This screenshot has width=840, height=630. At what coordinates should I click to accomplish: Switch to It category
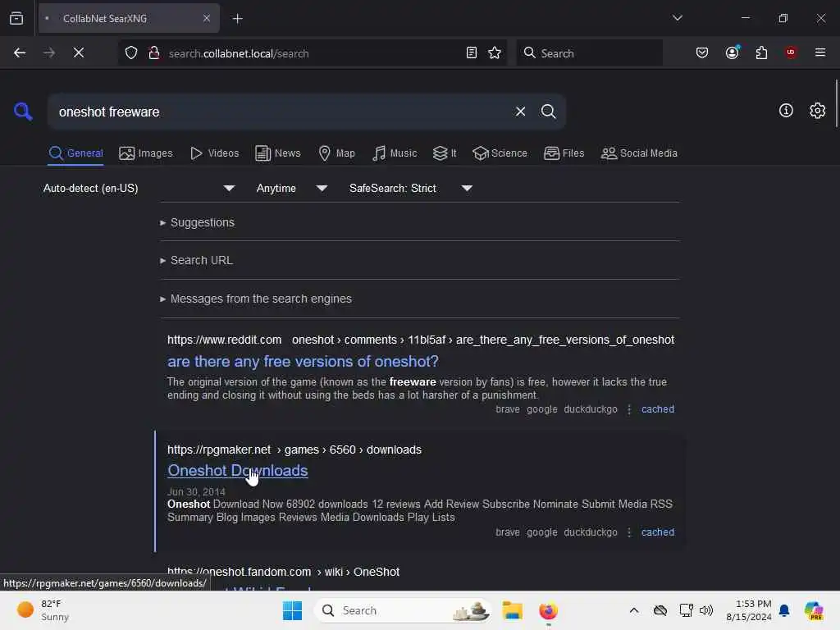pos(445,153)
